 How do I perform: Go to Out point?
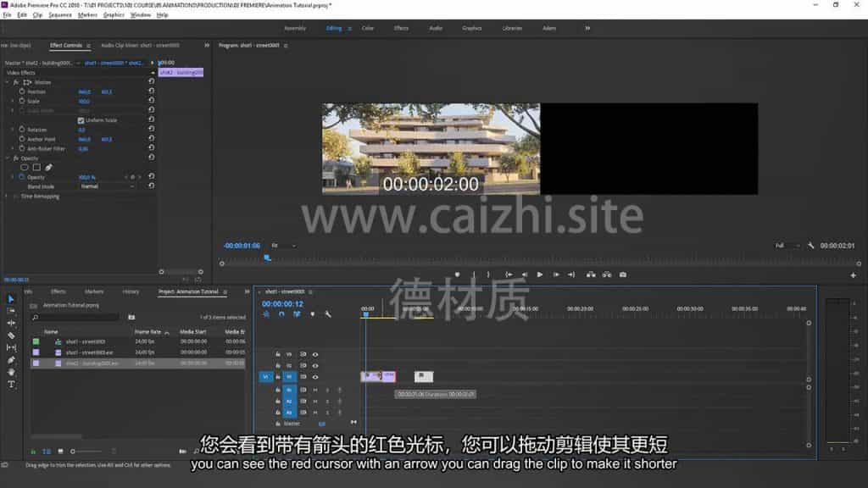tap(571, 274)
